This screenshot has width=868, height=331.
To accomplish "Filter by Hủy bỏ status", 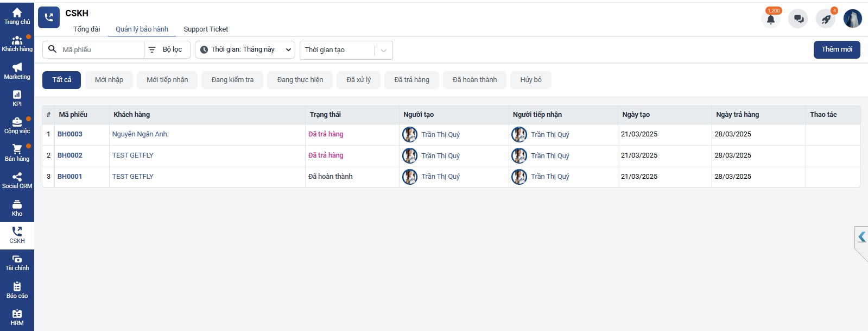I will (531, 80).
